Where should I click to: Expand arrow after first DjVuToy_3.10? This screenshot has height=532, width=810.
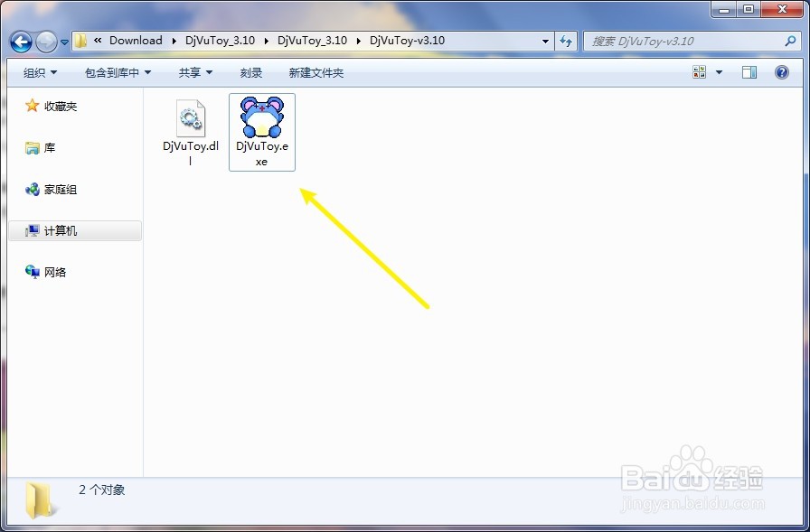coord(267,41)
